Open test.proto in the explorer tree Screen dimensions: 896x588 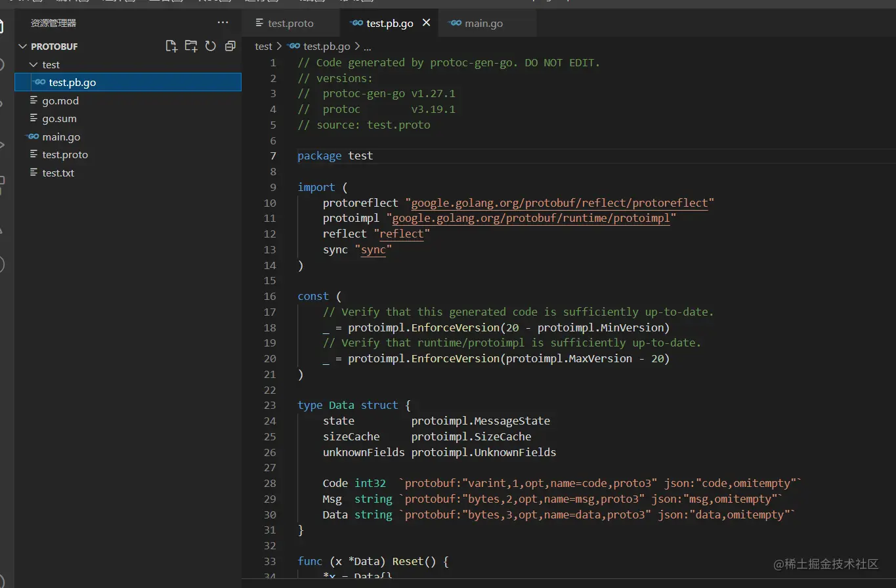(x=65, y=155)
